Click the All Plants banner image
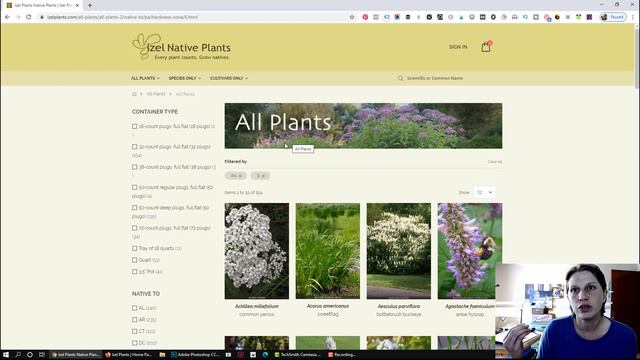 pyautogui.click(x=363, y=126)
